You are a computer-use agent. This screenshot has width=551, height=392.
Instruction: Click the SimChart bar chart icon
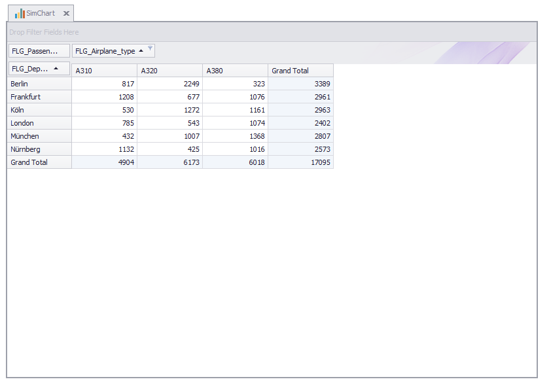click(20, 13)
